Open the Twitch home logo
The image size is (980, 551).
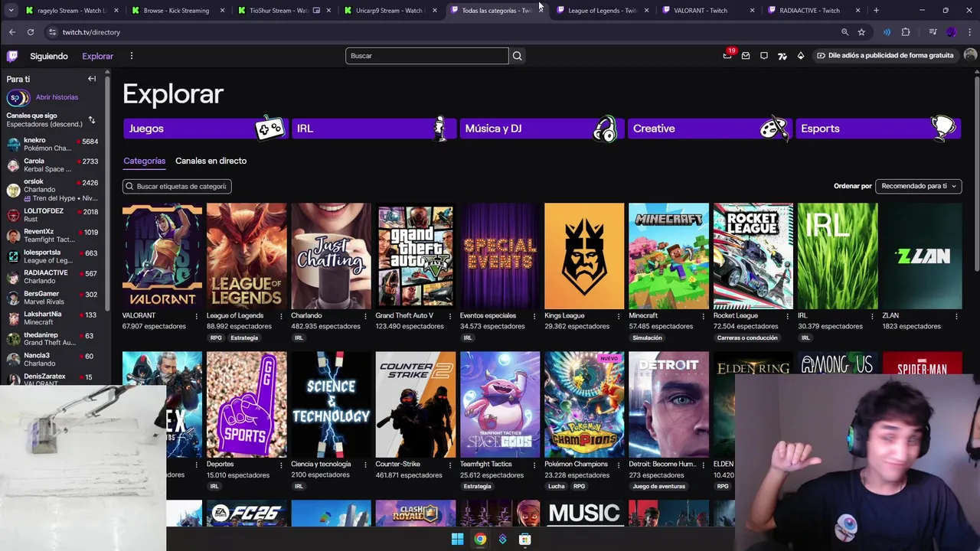point(12,56)
